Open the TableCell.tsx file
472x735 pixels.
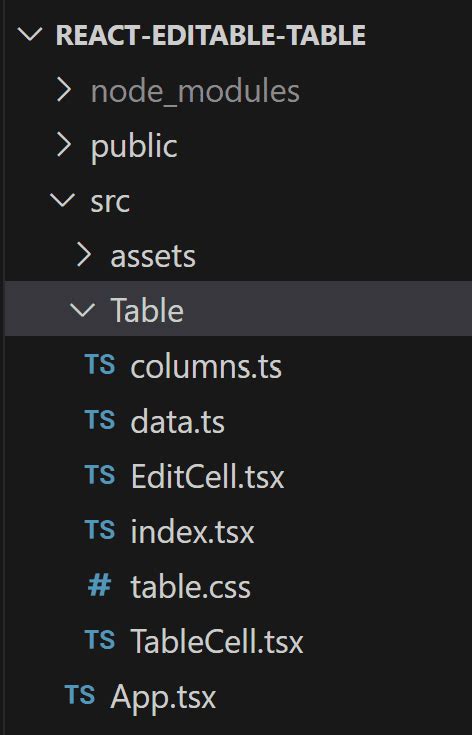(x=217, y=641)
